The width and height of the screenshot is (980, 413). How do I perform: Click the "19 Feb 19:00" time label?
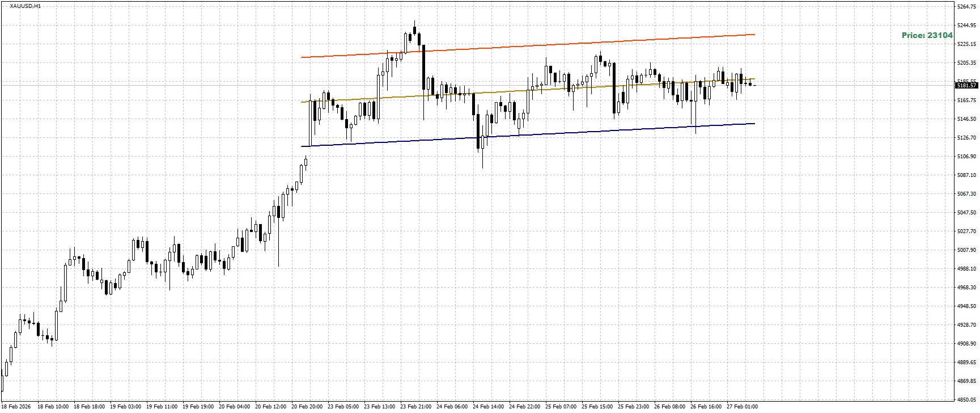pos(198,407)
